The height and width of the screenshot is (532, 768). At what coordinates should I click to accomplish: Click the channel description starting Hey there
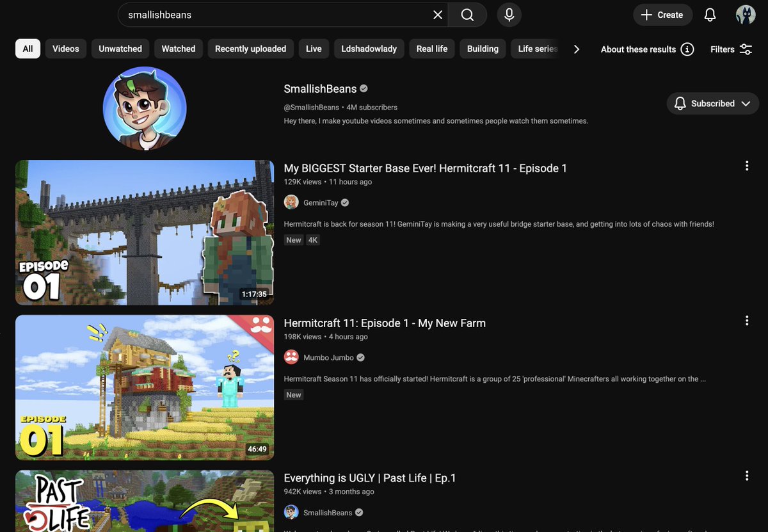tap(436, 120)
